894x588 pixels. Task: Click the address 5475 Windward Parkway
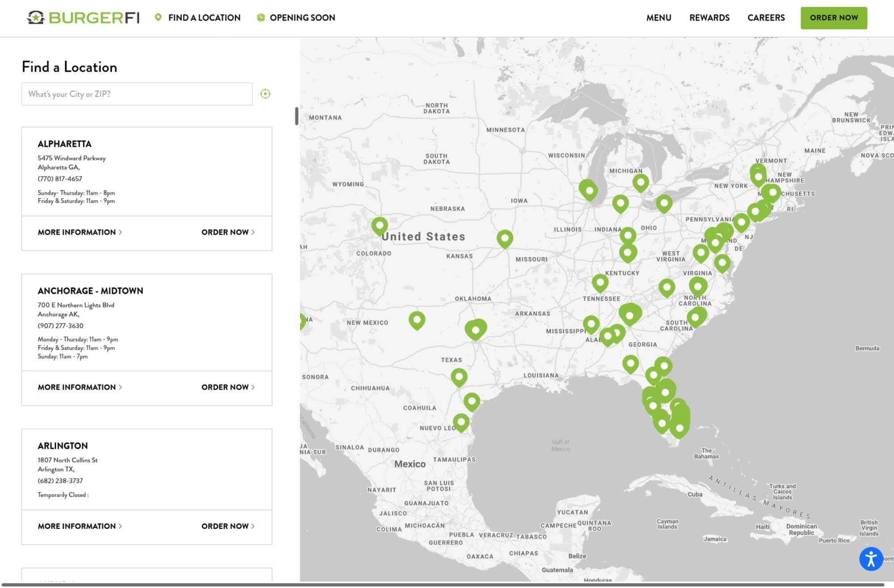tap(72, 158)
